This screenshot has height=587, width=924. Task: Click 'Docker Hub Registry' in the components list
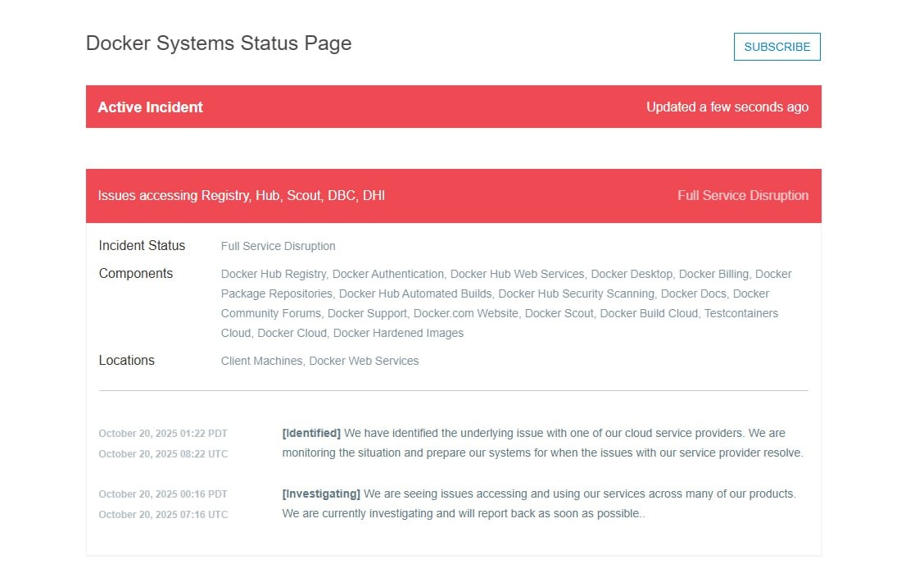(x=274, y=275)
